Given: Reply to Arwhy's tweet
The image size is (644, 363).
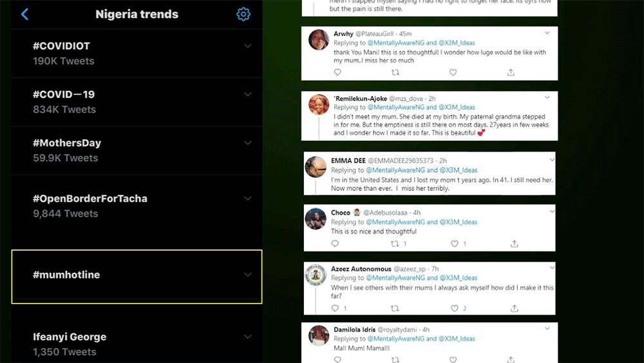Looking at the screenshot, I should pyautogui.click(x=337, y=72).
